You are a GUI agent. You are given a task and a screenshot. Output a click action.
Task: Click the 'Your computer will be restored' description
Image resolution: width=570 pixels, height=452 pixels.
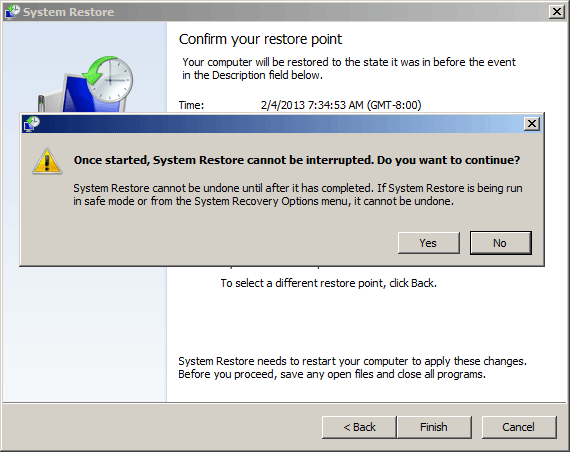click(x=349, y=68)
